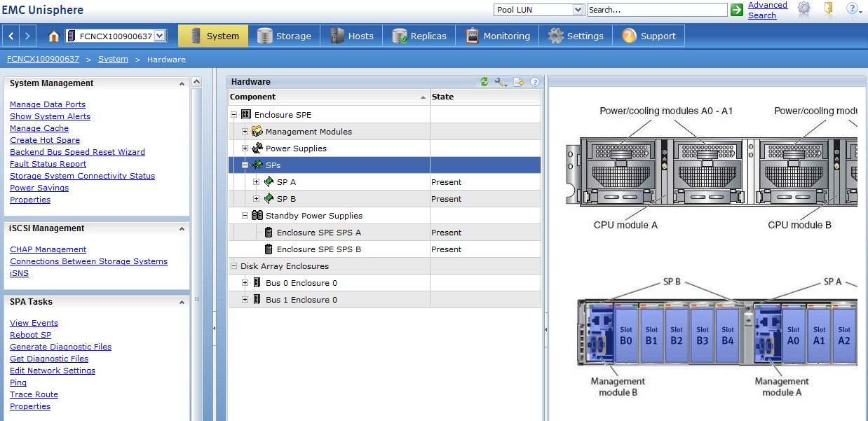This screenshot has height=421, width=868.
Task: Click the Power Supplies plug icon
Action: 257,148
